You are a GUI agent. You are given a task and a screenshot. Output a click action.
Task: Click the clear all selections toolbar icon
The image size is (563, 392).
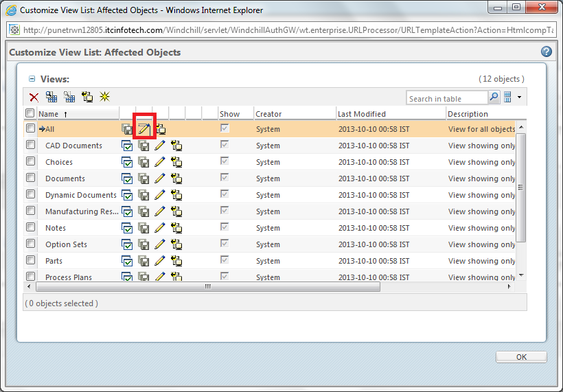[x=69, y=97]
